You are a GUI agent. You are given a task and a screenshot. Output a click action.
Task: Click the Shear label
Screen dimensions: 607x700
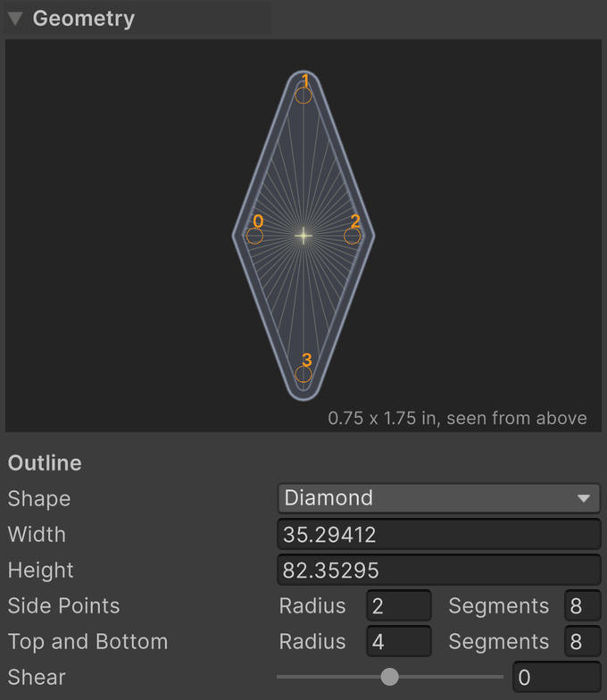pyautogui.click(x=37, y=677)
